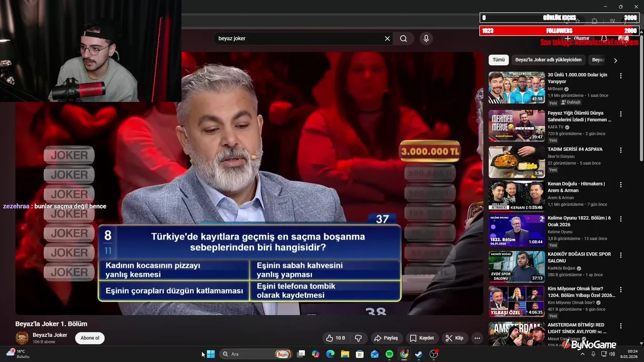Screen dimensions: 644x362
Task: Focus the search field containing 'beyaz joker'
Action: point(299,38)
